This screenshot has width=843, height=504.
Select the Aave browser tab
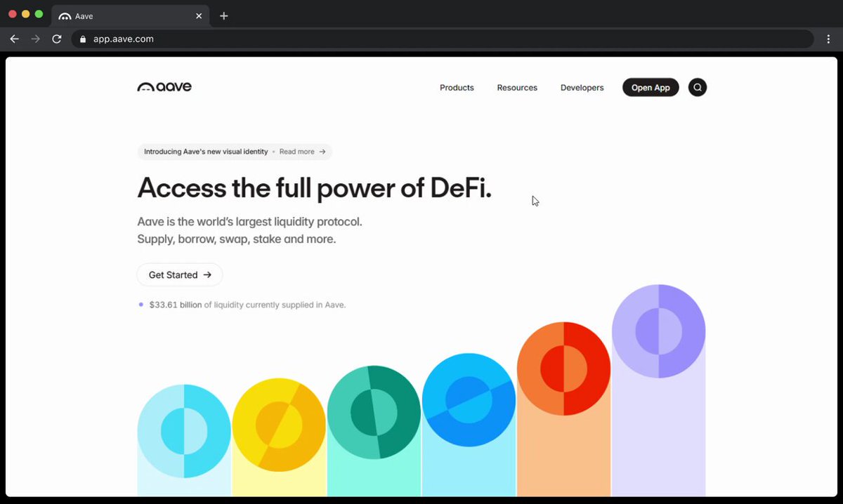131,15
